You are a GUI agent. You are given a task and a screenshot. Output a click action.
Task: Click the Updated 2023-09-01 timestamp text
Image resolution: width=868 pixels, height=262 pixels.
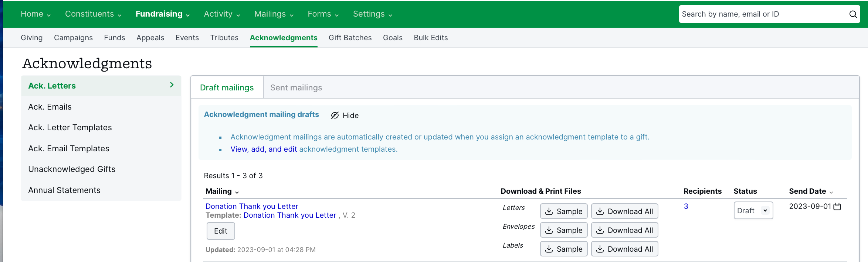tap(261, 250)
